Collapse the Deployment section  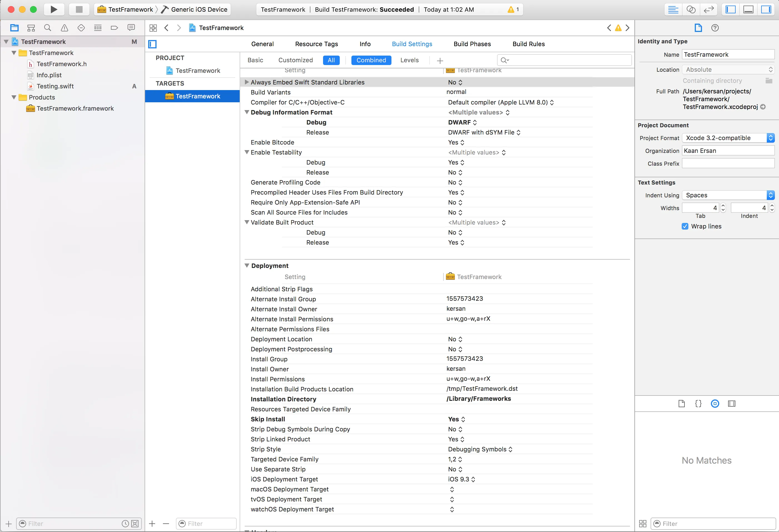pos(247,265)
